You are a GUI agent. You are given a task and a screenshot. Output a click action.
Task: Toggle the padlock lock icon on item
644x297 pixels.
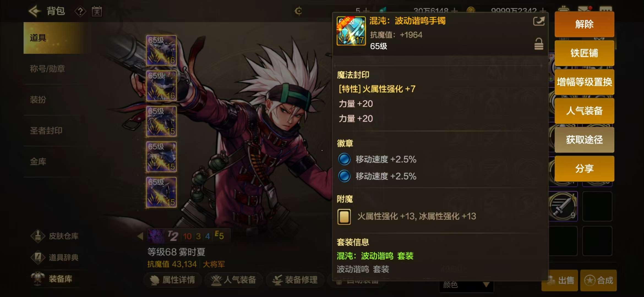click(539, 44)
